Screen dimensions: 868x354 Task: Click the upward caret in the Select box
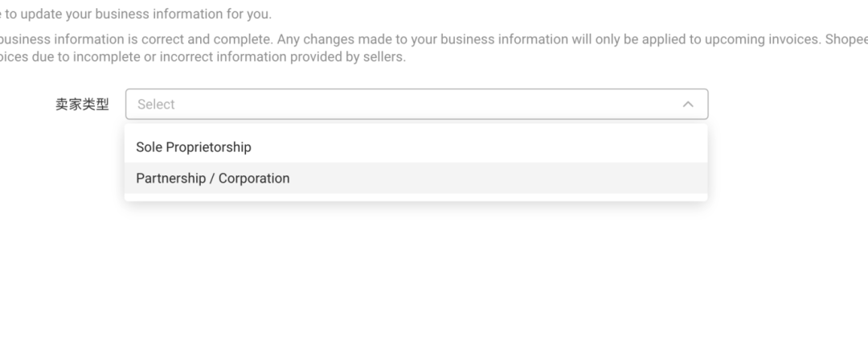click(x=688, y=105)
